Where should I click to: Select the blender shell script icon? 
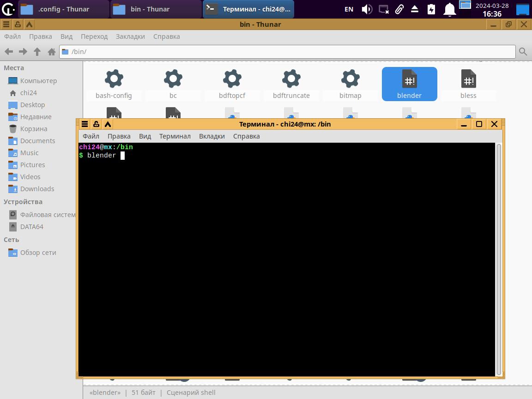point(409,79)
